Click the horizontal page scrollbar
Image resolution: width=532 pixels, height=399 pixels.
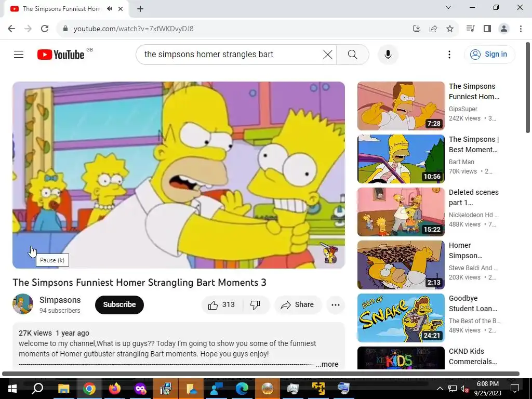pos(261,374)
